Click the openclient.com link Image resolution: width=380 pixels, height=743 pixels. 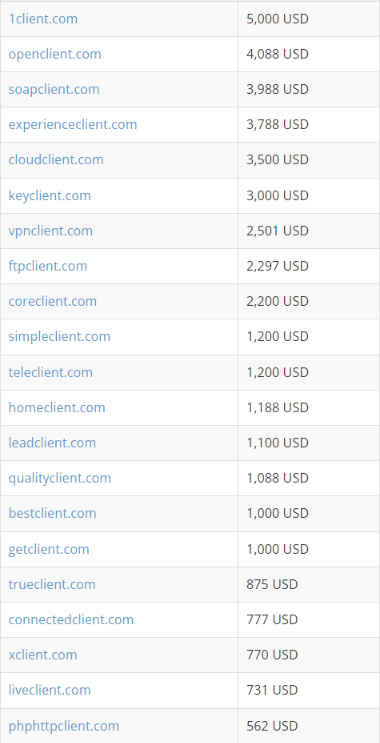(54, 54)
